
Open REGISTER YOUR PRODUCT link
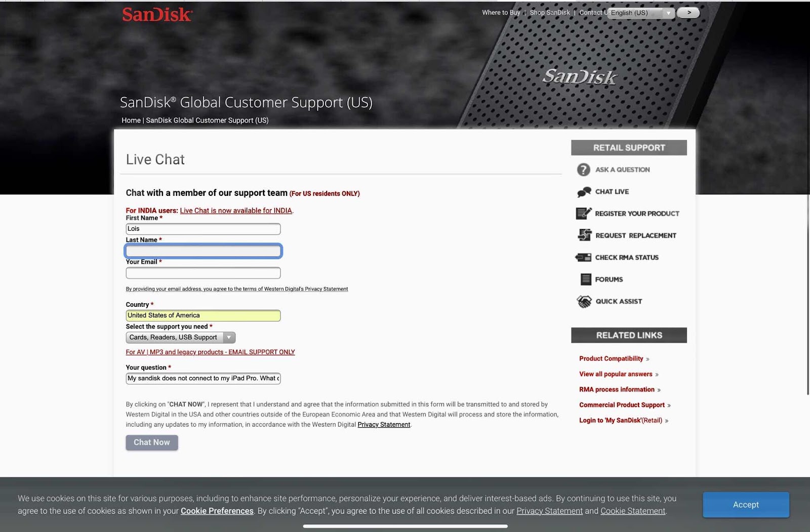[637, 214]
